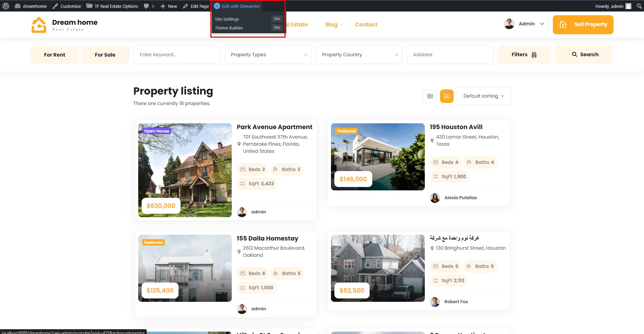Click the $146,000 price tag
The image size is (644, 334).
353,179
